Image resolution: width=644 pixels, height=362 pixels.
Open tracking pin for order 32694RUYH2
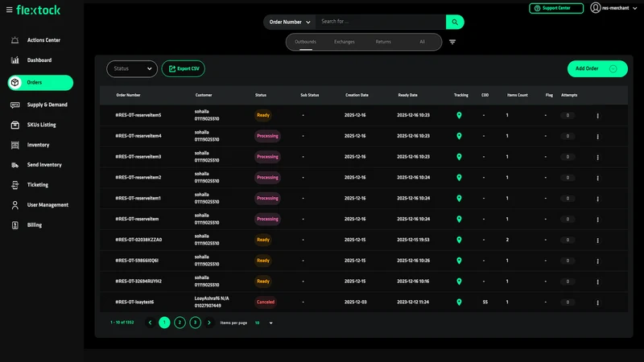coord(459,282)
